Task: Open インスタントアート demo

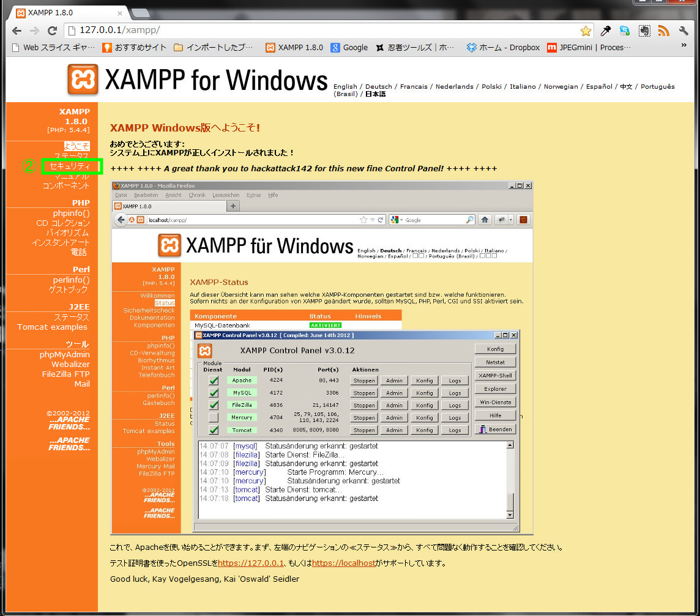Action: (61, 243)
